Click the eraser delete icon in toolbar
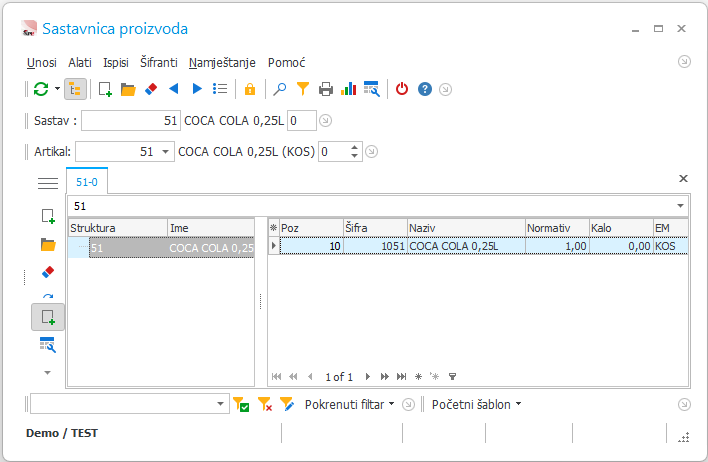Screen dimensions: 708x462 (x=151, y=89)
